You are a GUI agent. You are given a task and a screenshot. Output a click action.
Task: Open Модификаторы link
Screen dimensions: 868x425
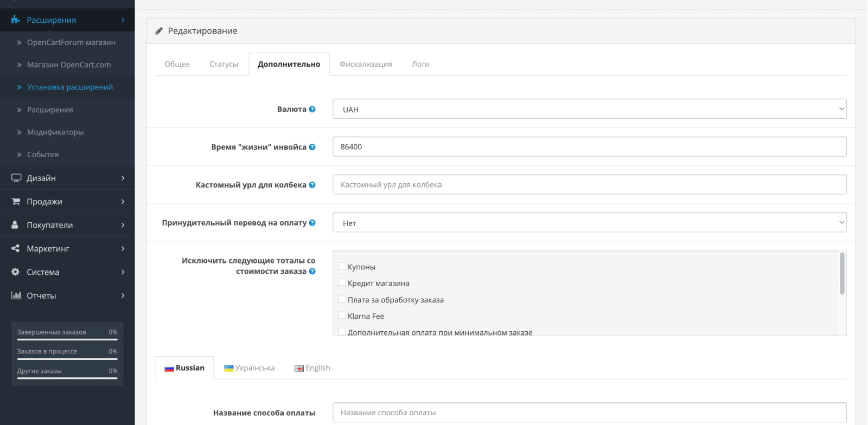tap(55, 132)
